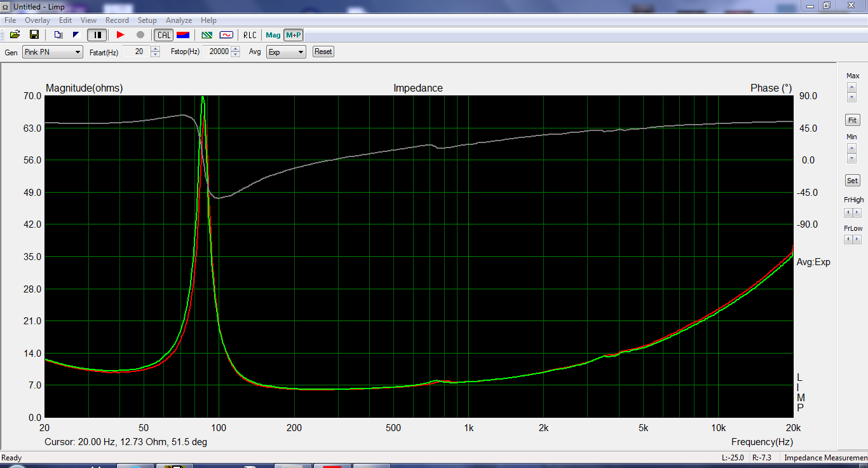Open the Overlay menu
868x468 pixels.
coord(37,20)
